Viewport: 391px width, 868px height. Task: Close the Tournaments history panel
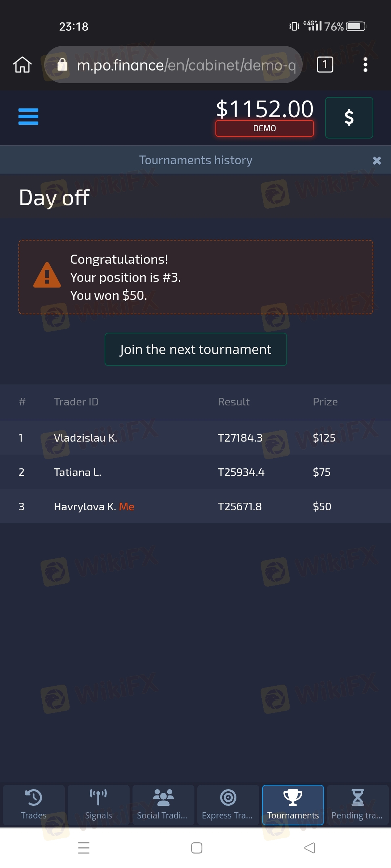[377, 161]
